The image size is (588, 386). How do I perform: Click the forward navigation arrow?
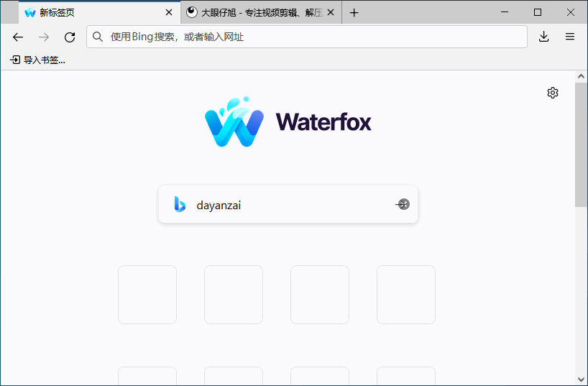tap(44, 37)
